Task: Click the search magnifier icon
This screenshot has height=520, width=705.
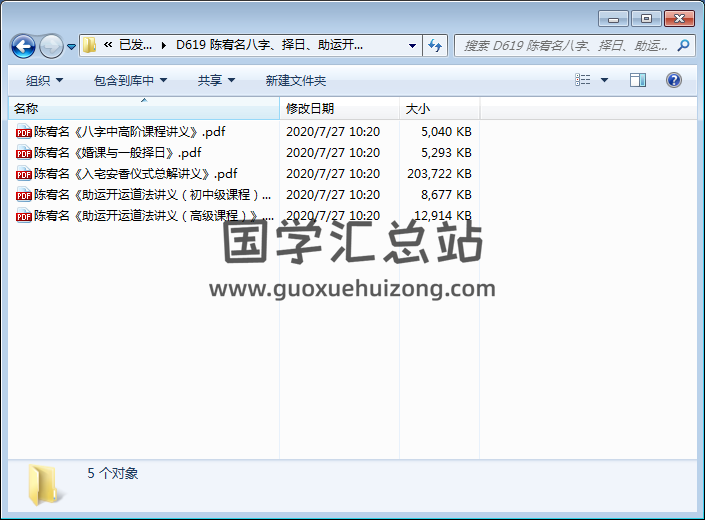Action: click(x=683, y=45)
